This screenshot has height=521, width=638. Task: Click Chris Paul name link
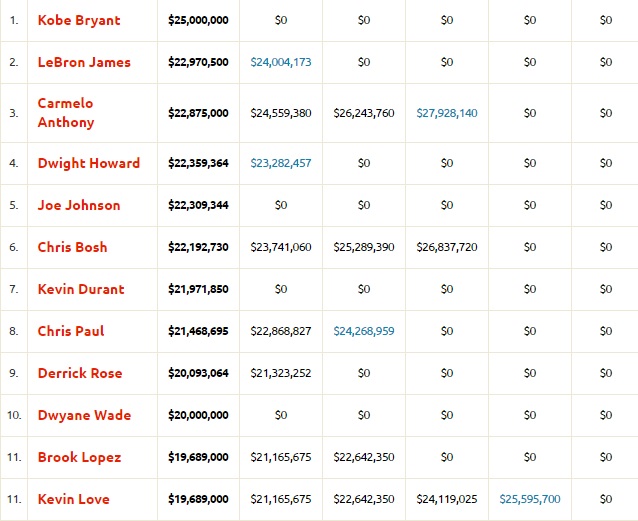pyautogui.click(x=71, y=331)
